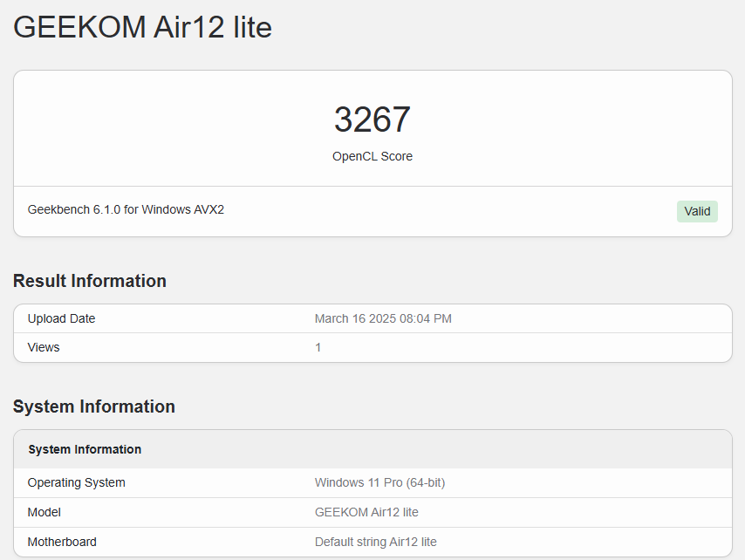The height and width of the screenshot is (560, 745).
Task: Click the Motherboard row label
Action: pyautogui.click(x=62, y=542)
